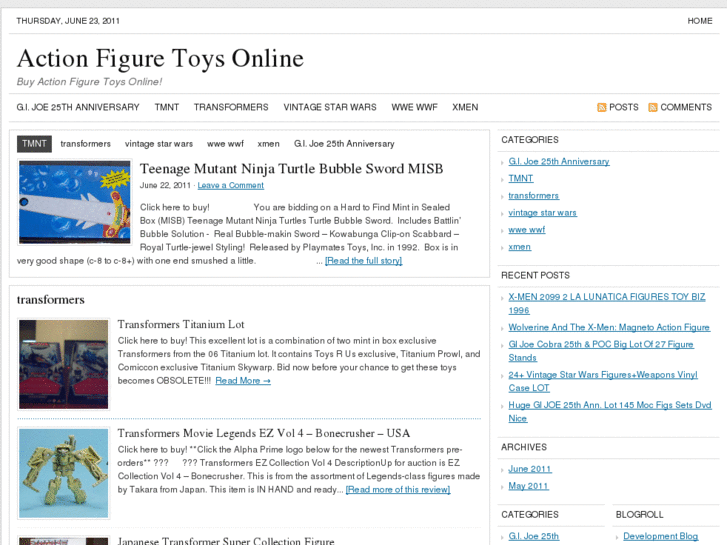
Task: Open X-MEN 2099 2 LA LUNATICA recent post
Action: pos(607,304)
